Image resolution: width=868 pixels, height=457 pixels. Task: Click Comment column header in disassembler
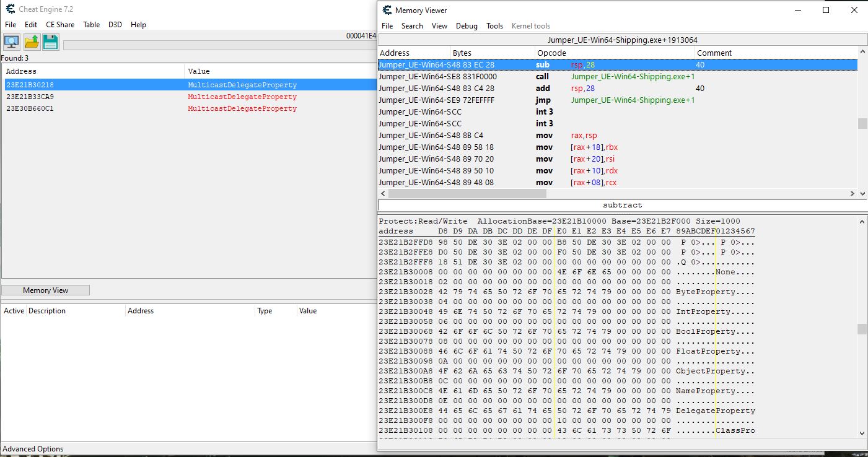(x=776, y=53)
